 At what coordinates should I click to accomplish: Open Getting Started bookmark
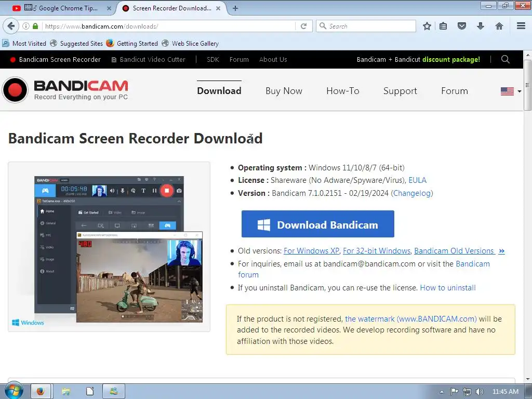(132, 44)
